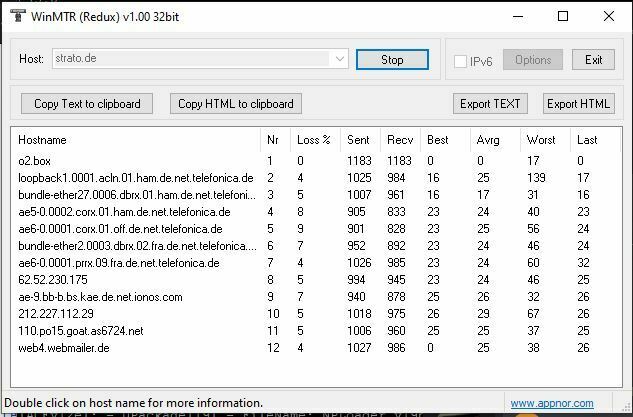Export results as HTML
This screenshot has height=417, width=633.
579,104
